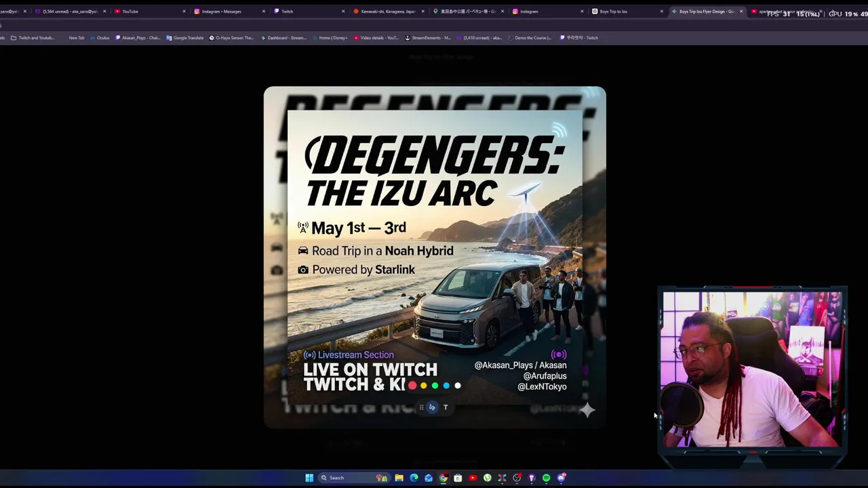
Task: Open the Windows Start menu
Action: [309, 478]
